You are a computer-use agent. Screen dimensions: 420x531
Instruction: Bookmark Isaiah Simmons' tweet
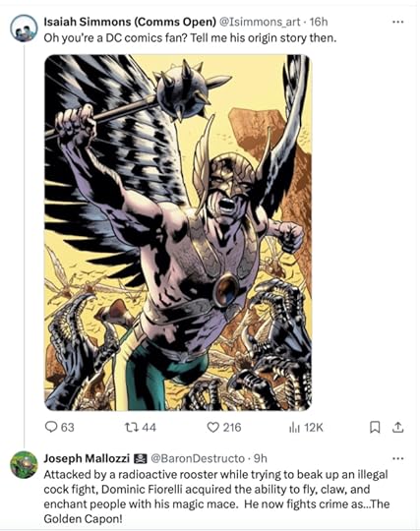pyautogui.click(x=375, y=427)
